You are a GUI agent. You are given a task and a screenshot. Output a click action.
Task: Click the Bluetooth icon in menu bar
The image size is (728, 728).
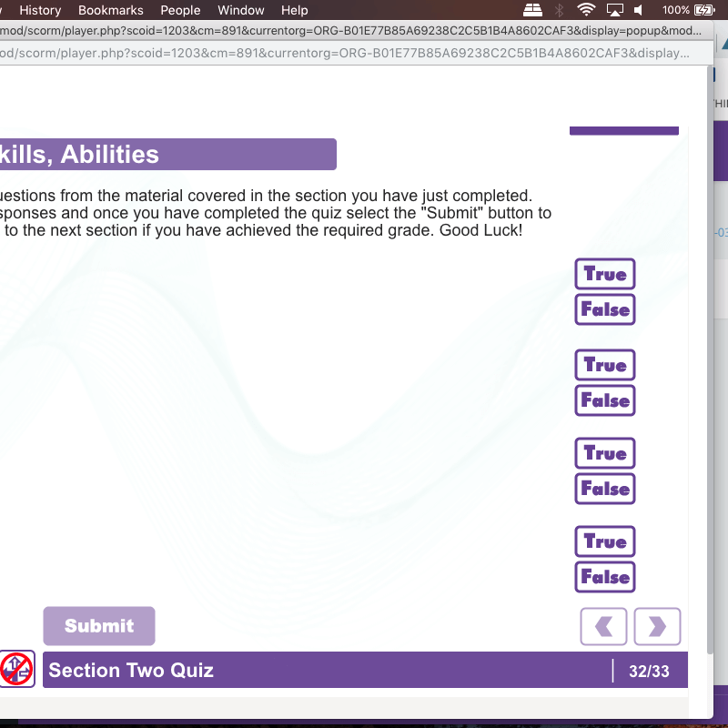pyautogui.click(x=559, y=10)
